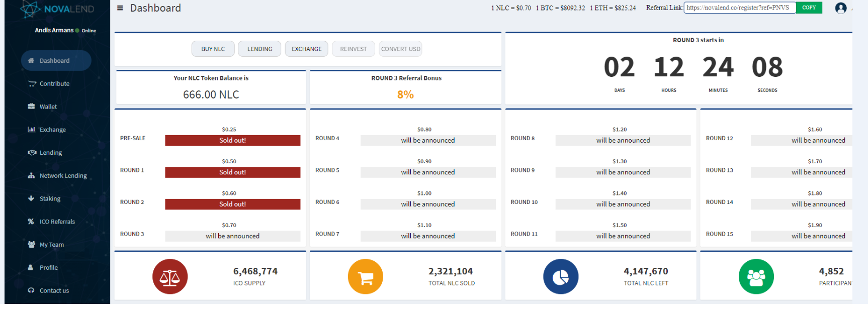Click the 1 NLC = $0.70 rate
This screenshot has height=313, width=868.
511,8
